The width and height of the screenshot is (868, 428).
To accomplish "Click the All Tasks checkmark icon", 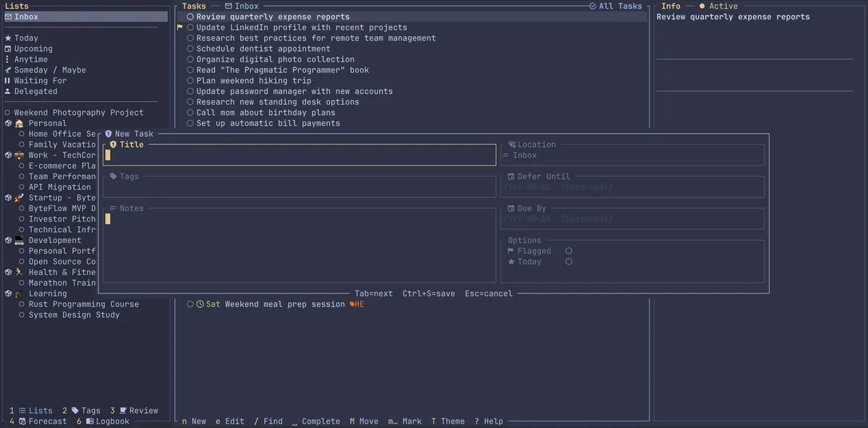I will [592, 6].
